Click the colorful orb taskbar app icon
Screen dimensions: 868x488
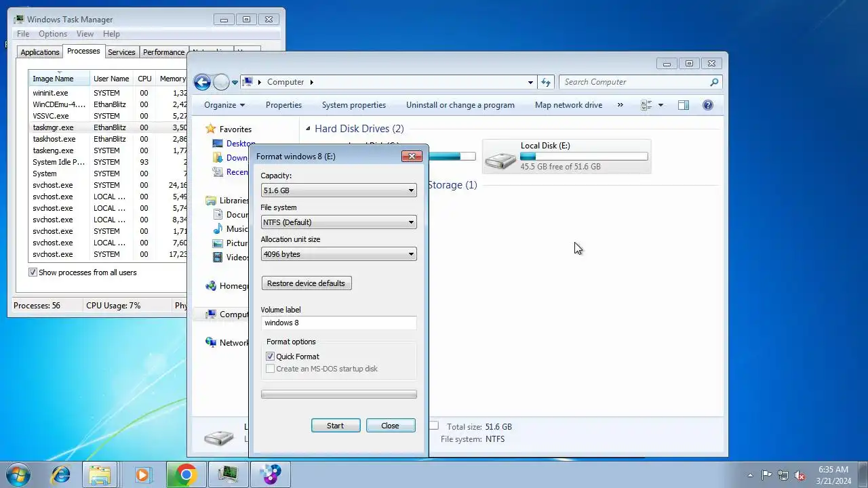(x=271, y=474)
